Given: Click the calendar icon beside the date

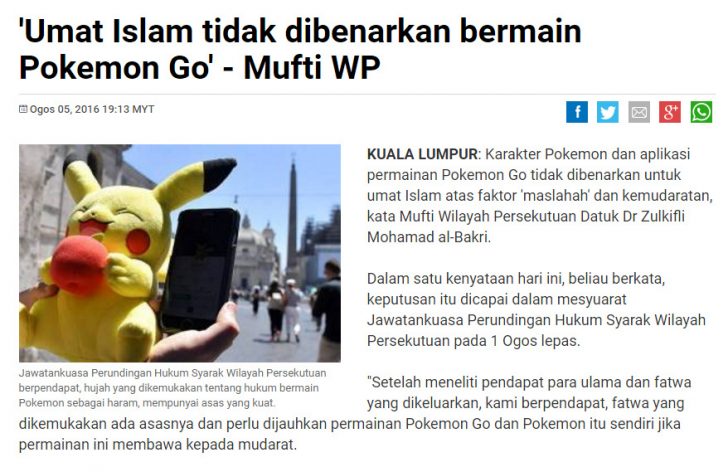Looking at the screenshot, I should [x=23, y=109].
